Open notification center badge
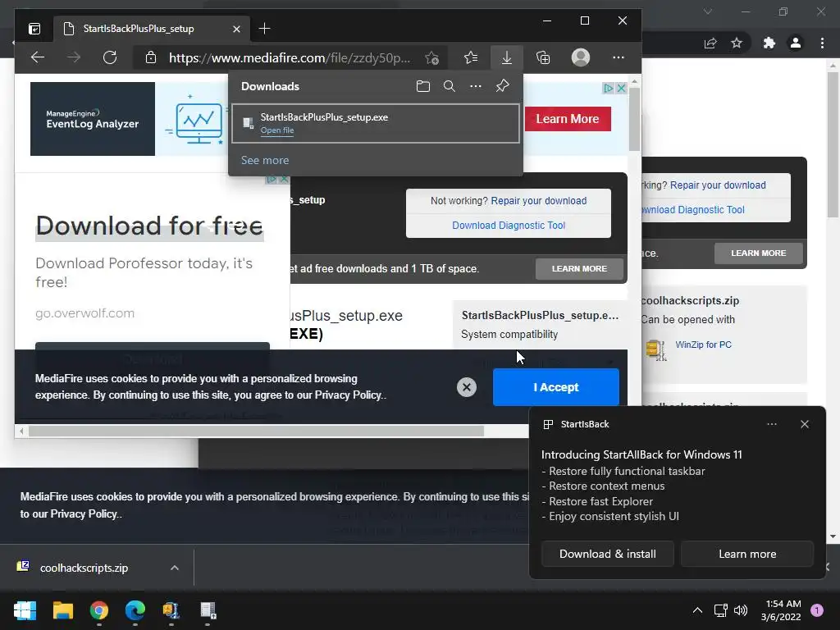 [x=817, y=610]
